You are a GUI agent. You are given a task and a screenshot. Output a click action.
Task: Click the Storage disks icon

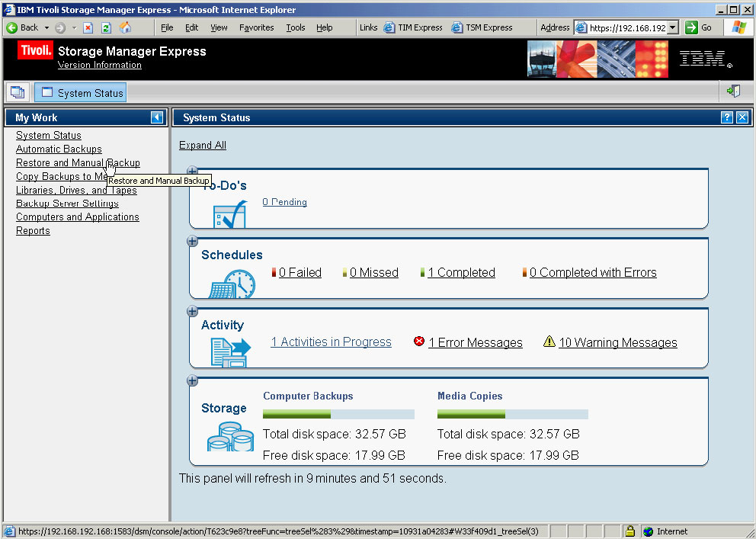pos(230,436)
